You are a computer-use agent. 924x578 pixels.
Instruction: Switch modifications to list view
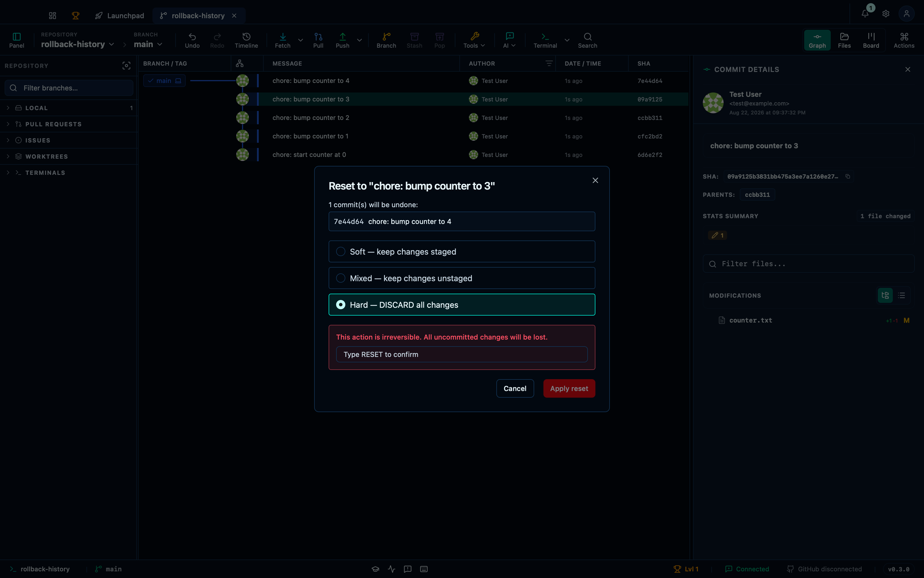point(901,295)
